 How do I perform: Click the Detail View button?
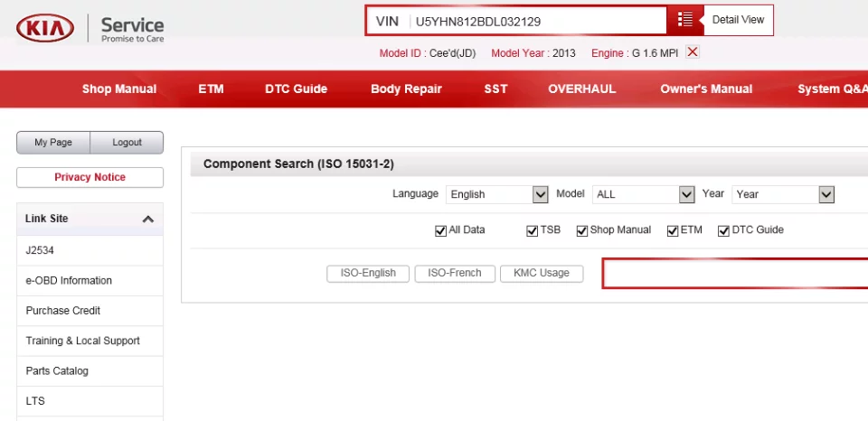[738, 20]
